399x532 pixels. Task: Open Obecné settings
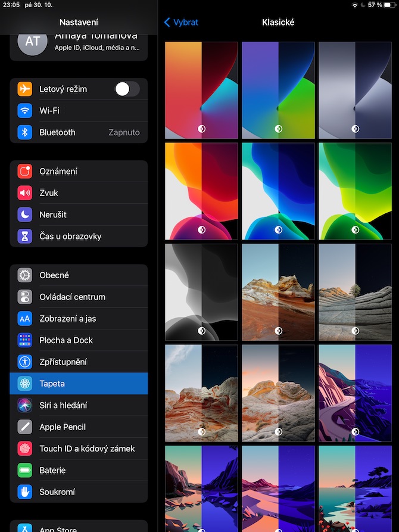coord(79,275)
